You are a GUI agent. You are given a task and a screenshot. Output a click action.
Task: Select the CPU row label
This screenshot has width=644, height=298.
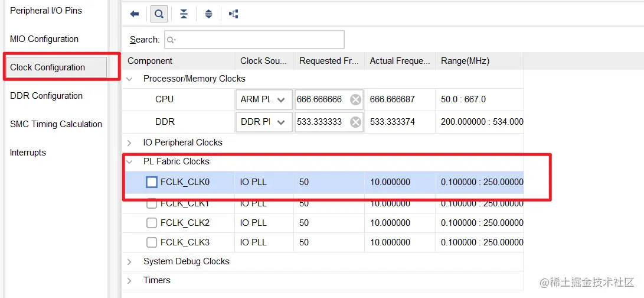click(x=164, y=99)
